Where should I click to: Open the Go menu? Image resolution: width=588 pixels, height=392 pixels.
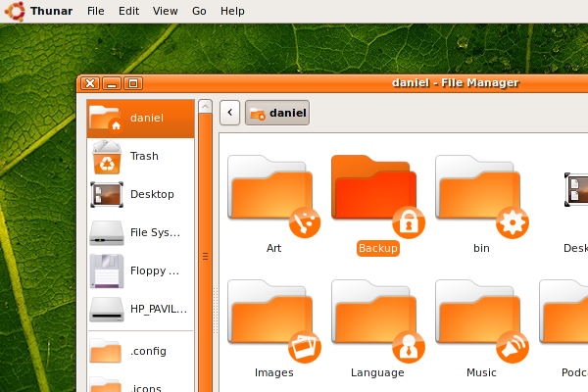[199, 11]
